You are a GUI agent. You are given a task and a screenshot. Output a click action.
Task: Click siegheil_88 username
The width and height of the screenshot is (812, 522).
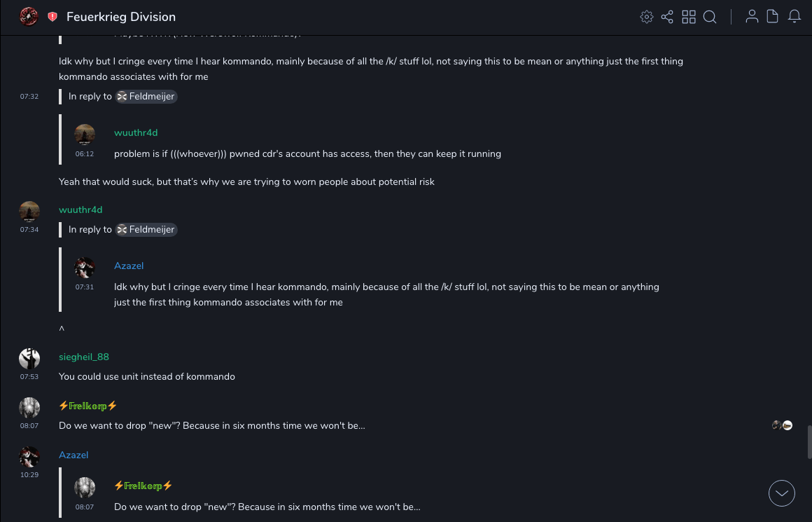tap(84, 357)
